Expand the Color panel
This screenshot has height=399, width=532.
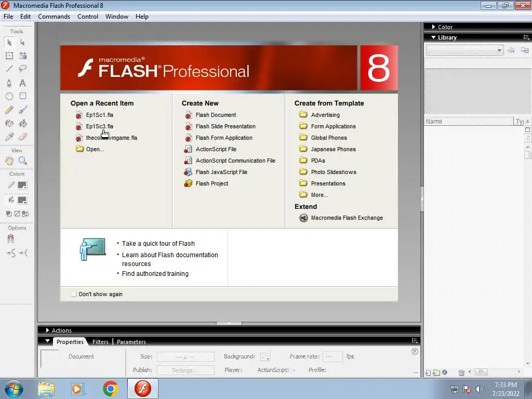434,27
